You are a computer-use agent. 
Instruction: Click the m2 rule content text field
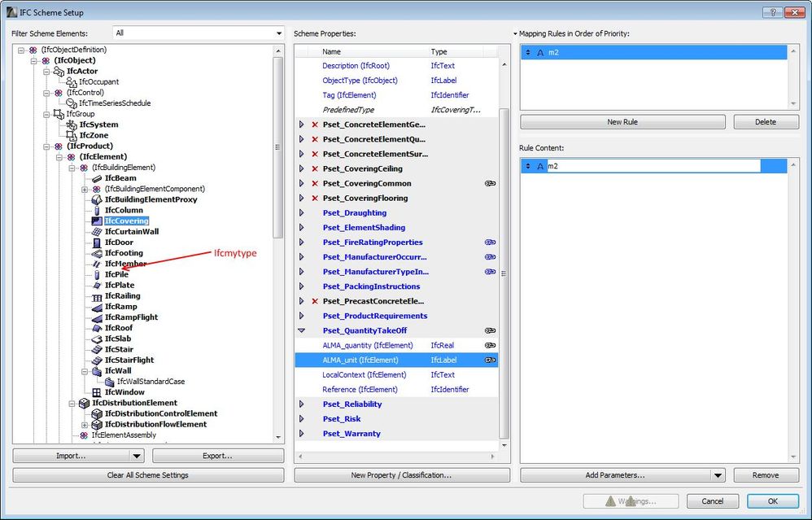[653, 166]
